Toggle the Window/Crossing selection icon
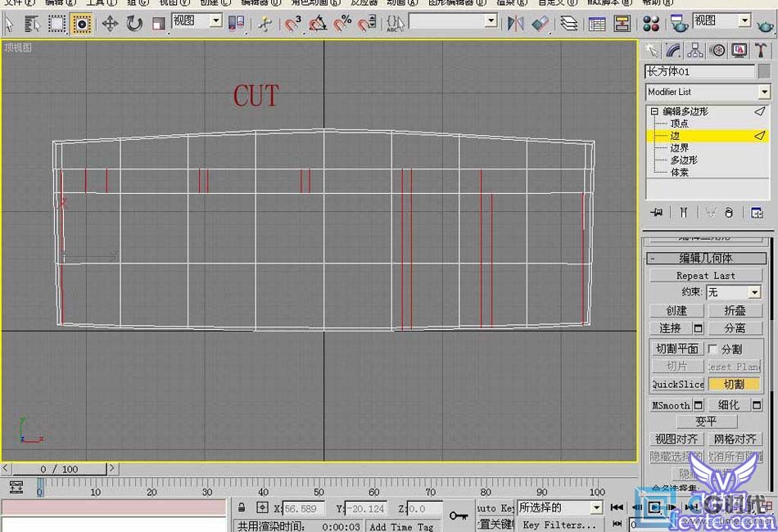 [81, 23]
